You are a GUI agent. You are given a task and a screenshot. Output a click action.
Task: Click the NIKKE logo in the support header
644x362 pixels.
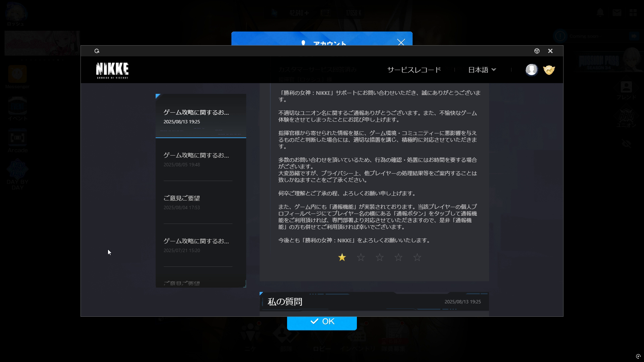tap(112, 70)
